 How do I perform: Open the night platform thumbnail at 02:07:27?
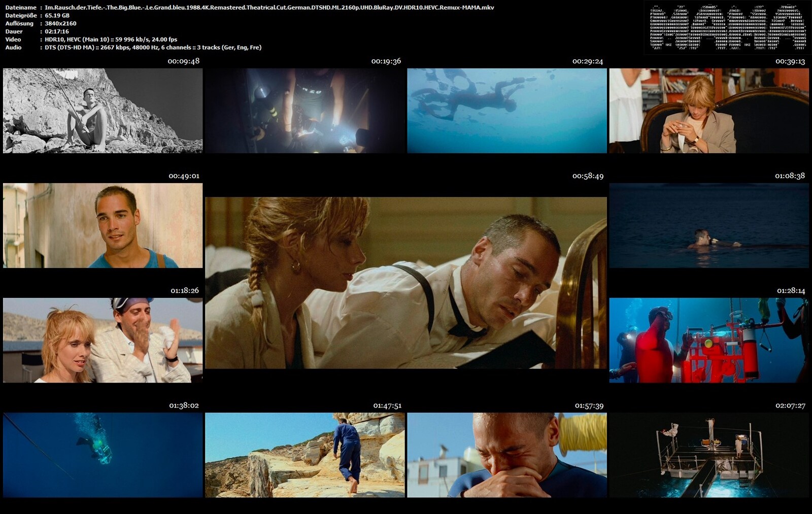(709, 455)
